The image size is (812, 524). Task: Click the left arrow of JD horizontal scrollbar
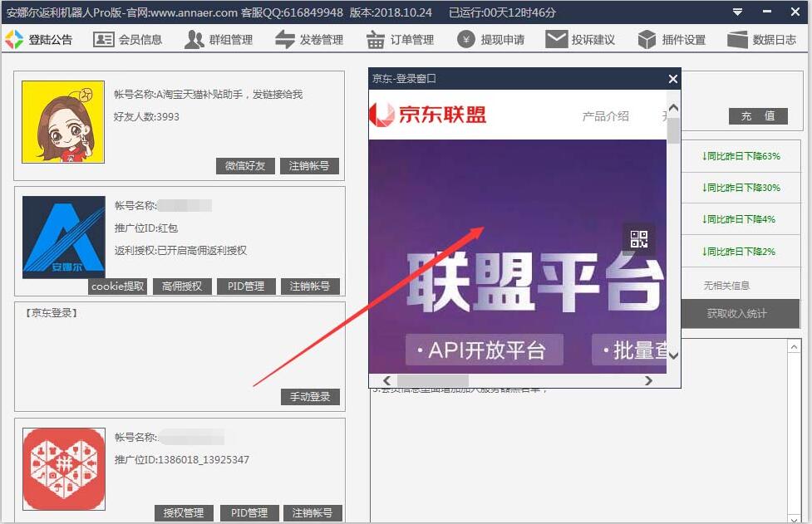[x=386, y=380]
